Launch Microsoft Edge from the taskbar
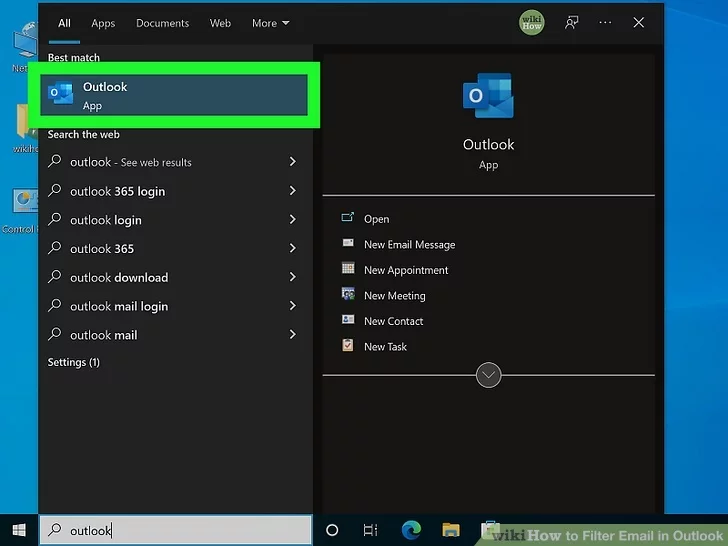The height and width of the screenshot is (546, 728). [411, 530]
